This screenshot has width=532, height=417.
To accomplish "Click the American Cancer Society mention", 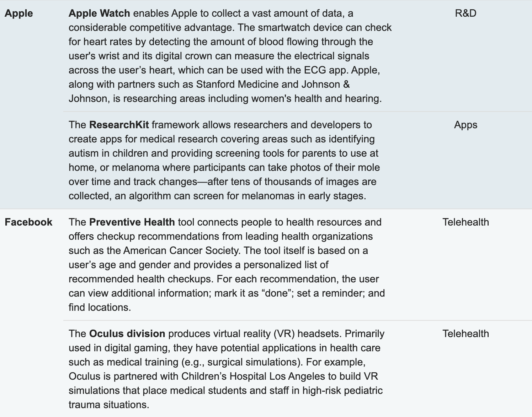I will [x=181, y=251].
